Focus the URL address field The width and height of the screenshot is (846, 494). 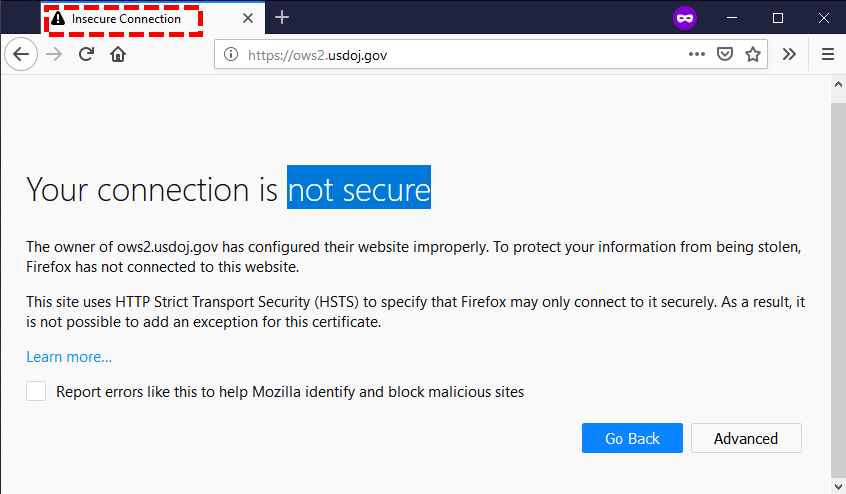(450, 55)
